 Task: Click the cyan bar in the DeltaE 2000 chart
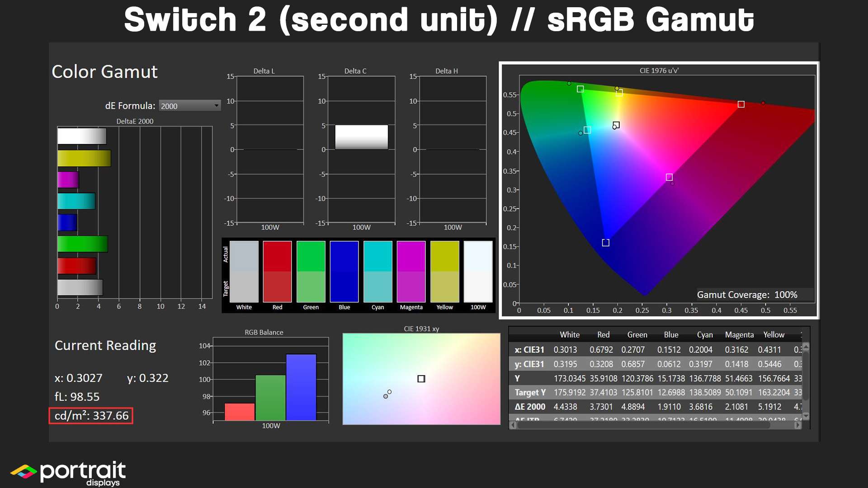pyautogui.click(x=76, y=201)
